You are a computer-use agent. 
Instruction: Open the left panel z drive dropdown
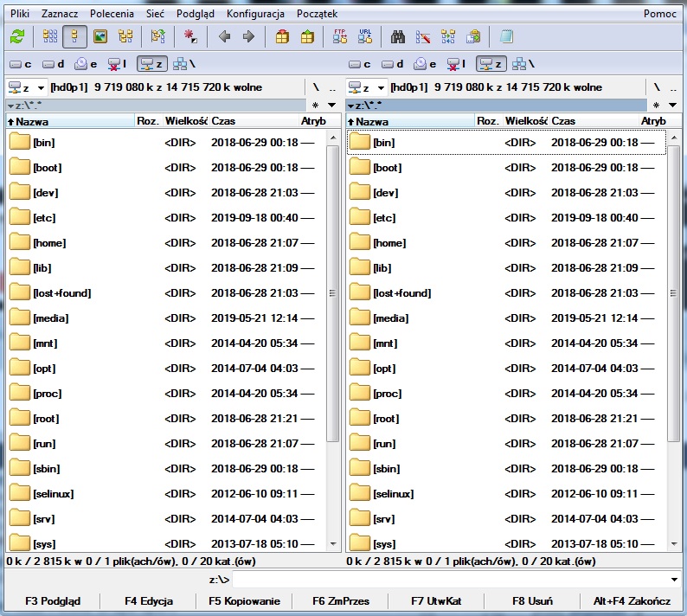(27, 87)
